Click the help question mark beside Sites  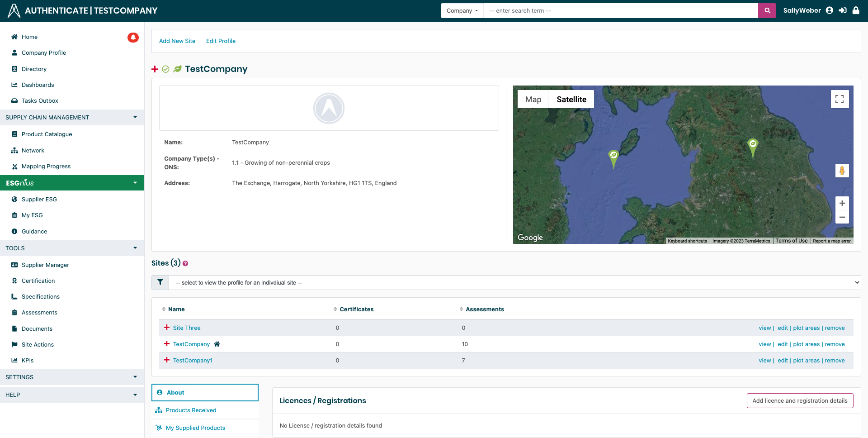185,264
